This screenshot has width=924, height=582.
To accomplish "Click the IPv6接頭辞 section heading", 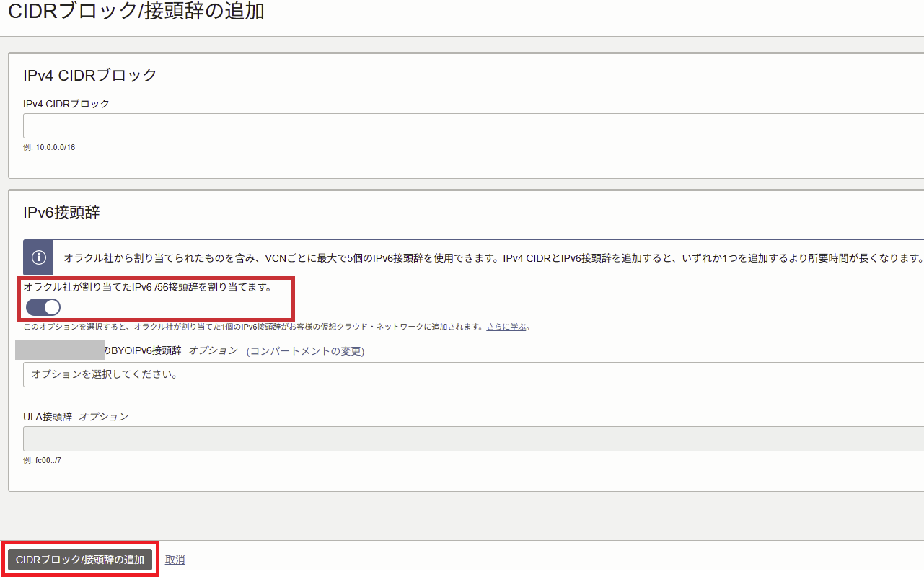I will [61, 212].
